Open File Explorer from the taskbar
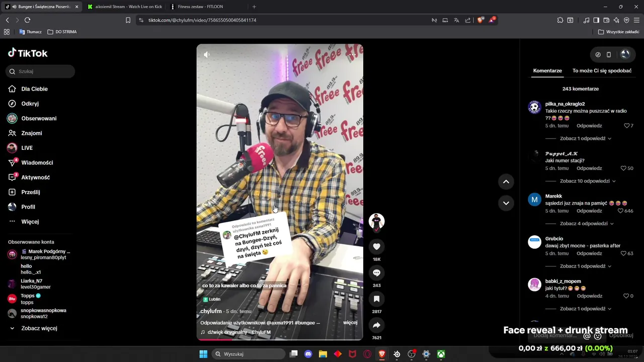Viewport: 644px width, 362px height. click(323, 354)
